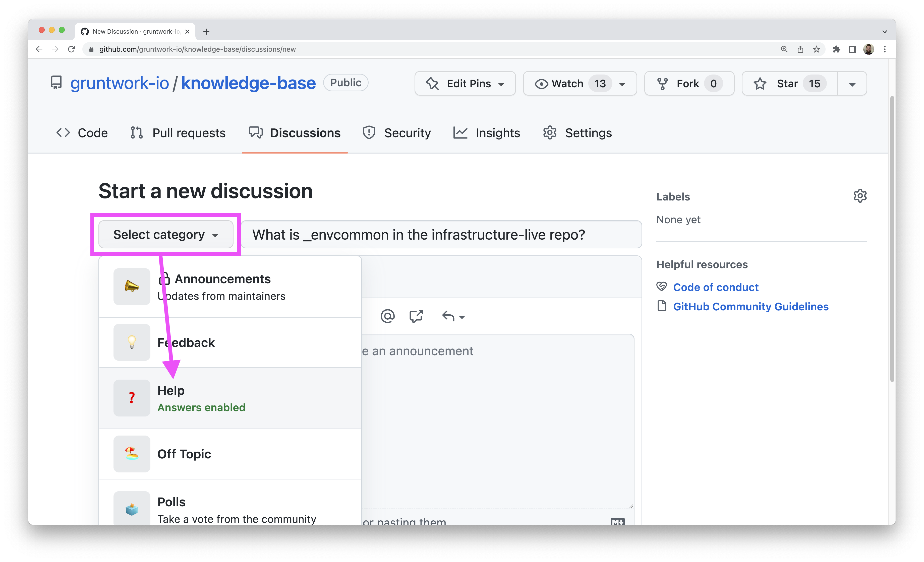The height and width of the screenshot is (562, 924).
Task: Open the browser zoom magnifier icon
Action: pos(784,49)
